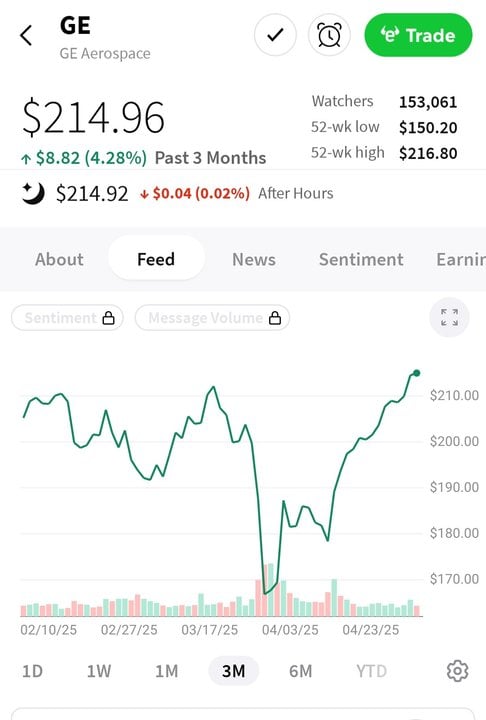Open the partially visible Earnings tab
Screen dimensions: 486x720
pos(461,259)
